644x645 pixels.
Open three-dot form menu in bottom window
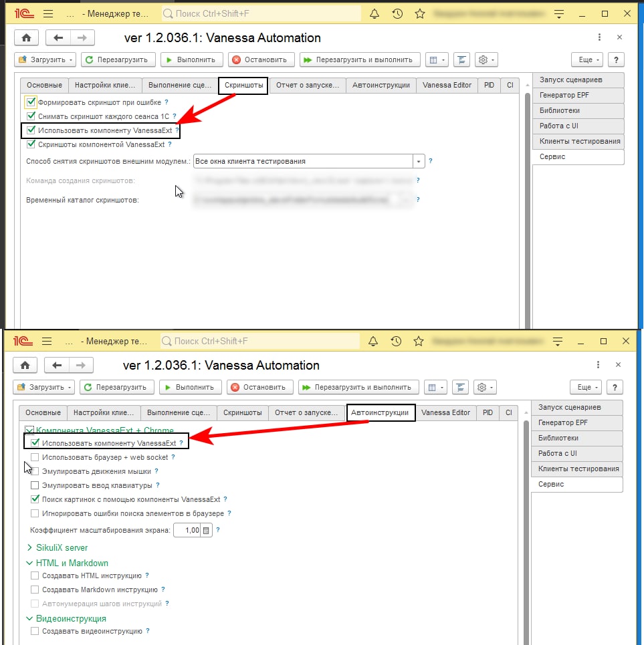coord(598,365)
